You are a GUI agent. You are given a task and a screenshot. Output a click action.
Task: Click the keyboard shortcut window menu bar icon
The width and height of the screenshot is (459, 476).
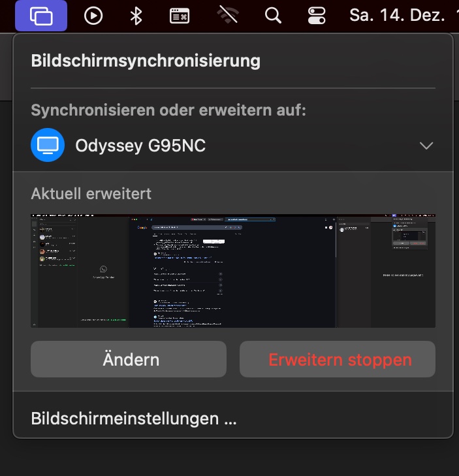[179, 16]
